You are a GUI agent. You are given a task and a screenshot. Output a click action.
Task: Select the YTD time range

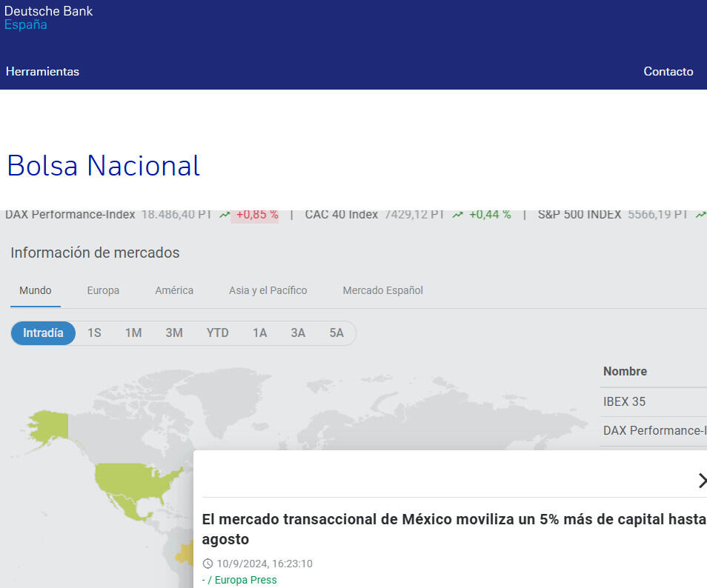tap(217, 333)
